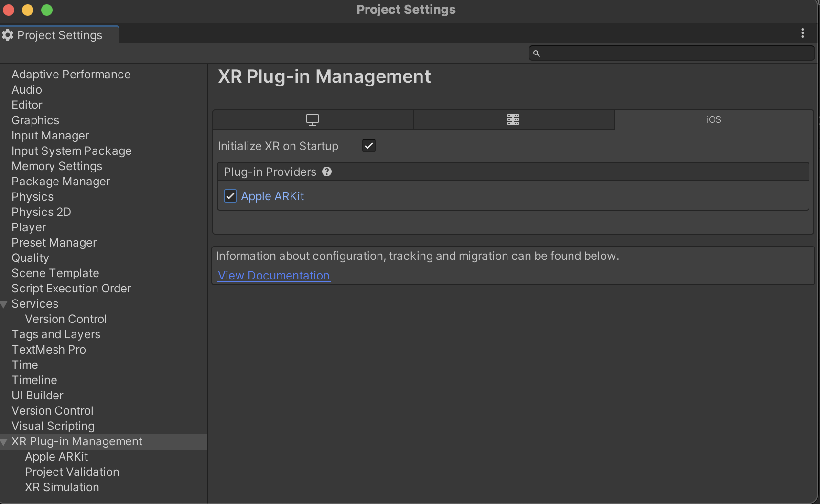Open Package Manager settings
The width and height of the screenshot is (820, 504).
click(x=61, y=182)
